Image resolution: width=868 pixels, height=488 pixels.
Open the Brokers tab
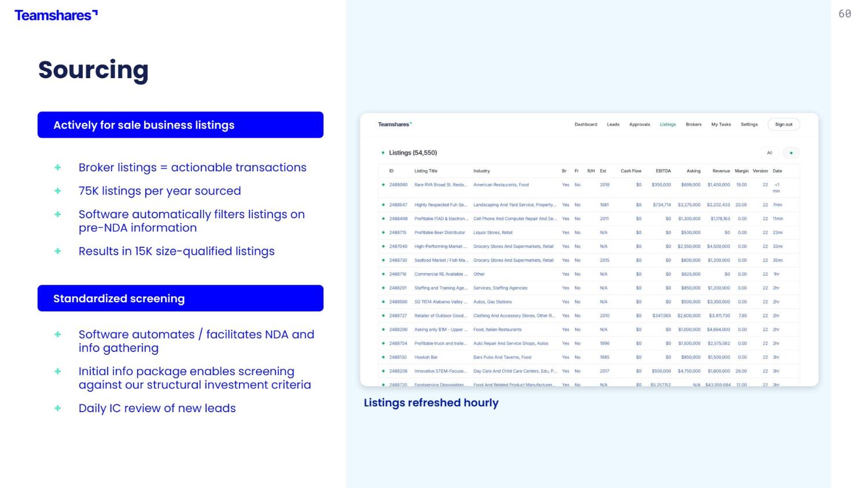[693, 124]
